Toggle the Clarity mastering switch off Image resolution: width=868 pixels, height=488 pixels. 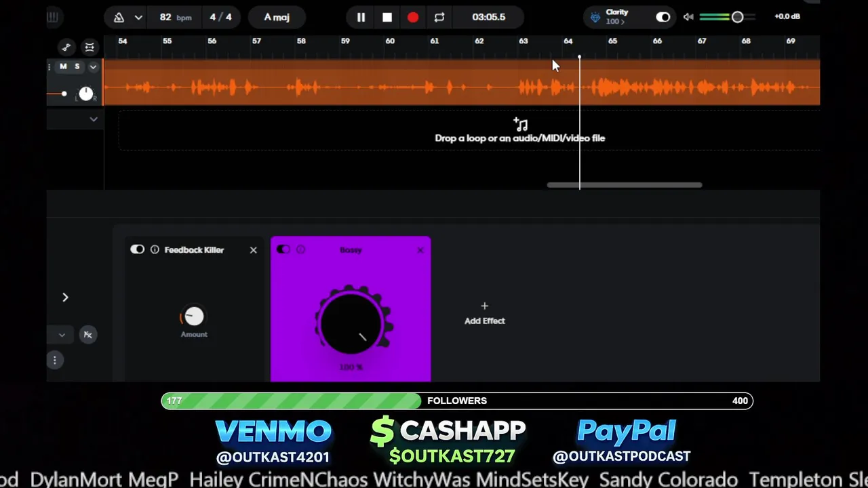[663, 17]
